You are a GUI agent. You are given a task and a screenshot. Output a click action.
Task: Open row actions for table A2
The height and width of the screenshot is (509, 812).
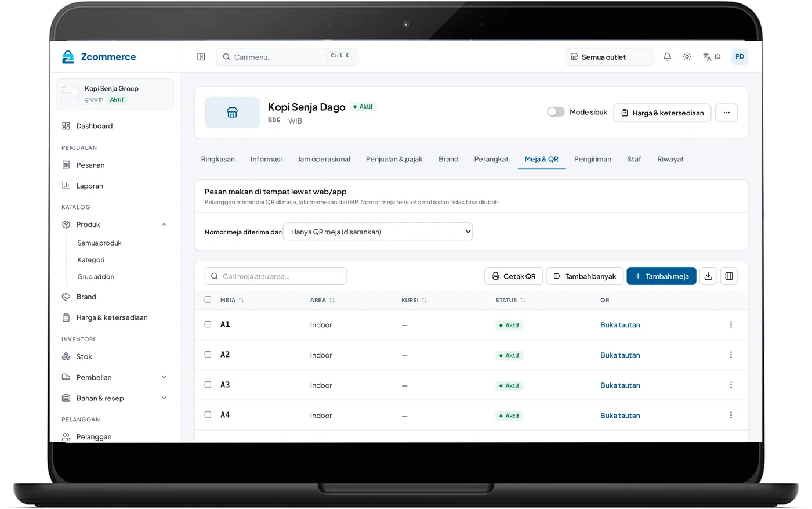[x=731, y=355]
